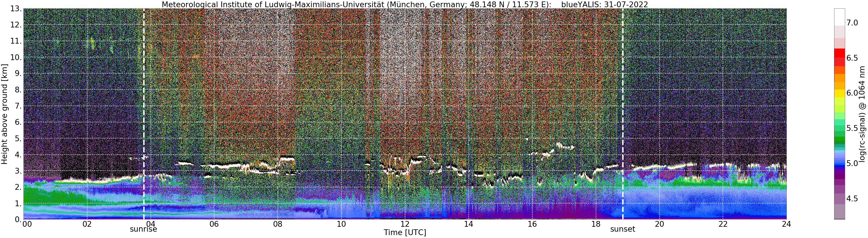This screenshot has width=868, height=238.
Task: Click the x-axis tick label '14'
Action: [468, 224]
